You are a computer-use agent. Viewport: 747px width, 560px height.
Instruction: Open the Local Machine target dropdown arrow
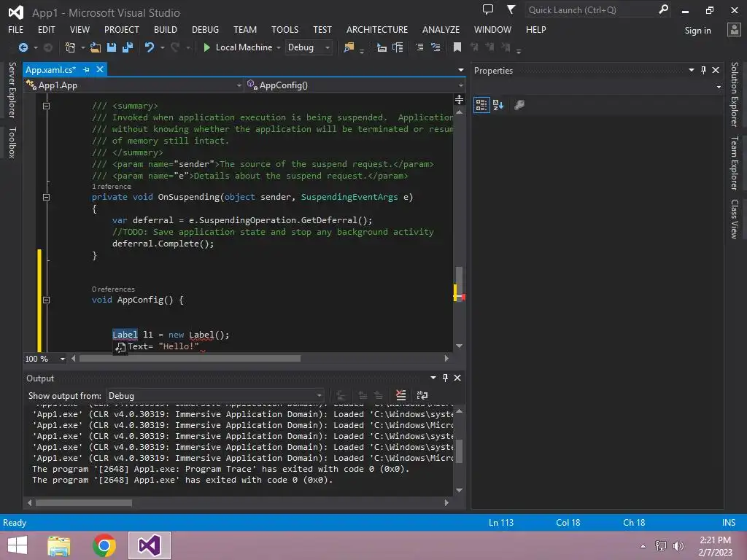(279, 47)
